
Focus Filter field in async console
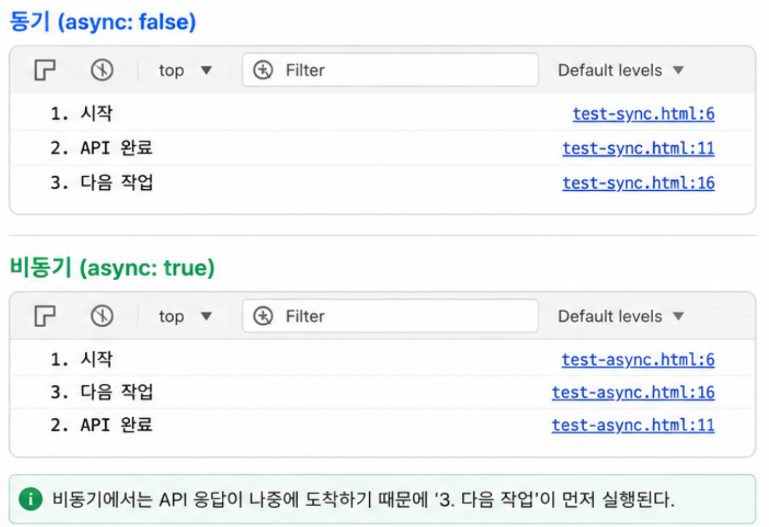[390, 316]
